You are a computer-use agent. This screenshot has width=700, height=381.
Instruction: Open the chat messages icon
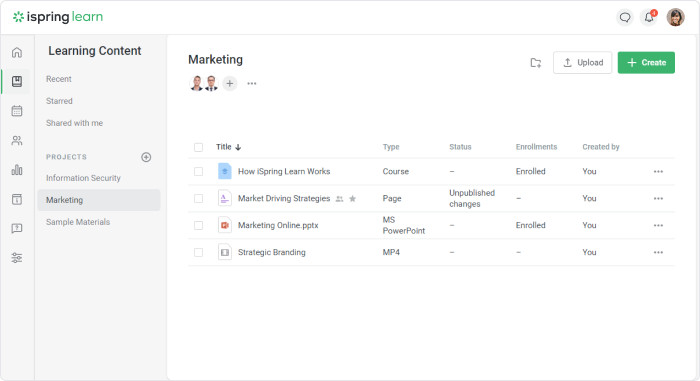(x=625, y=17)
